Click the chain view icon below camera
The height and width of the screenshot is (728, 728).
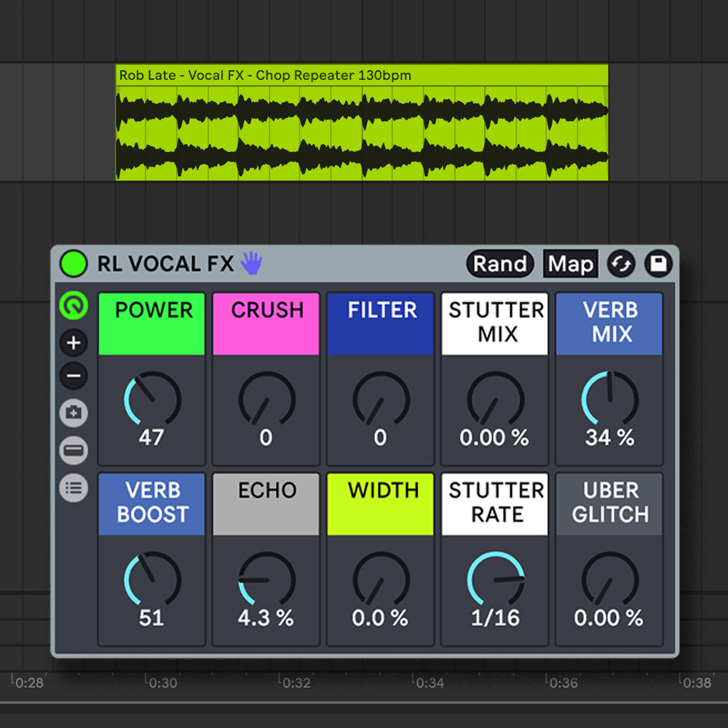coord(74,450)
